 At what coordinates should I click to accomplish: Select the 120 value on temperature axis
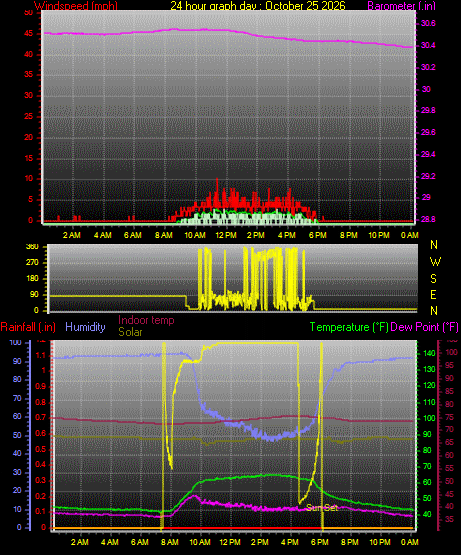(x=429, y=385)
